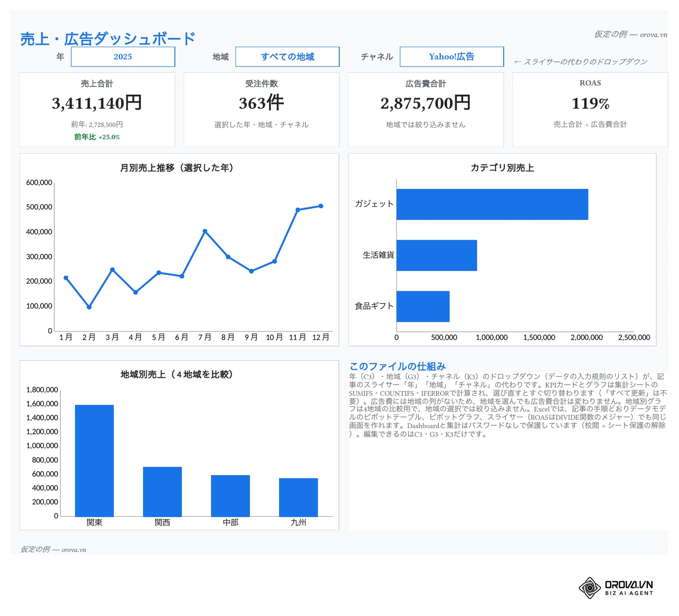Viewport: 679px width, 616px height.
Task: Click the 2月 data point on line chart
Action: point(89,307)
